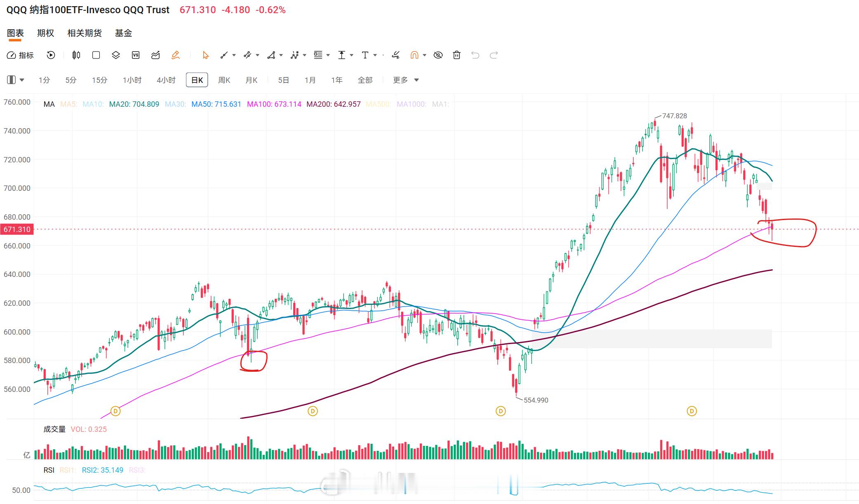Open the 指标 indicators panel
The width and height of the screenshot is (859, 504).
[20, 55]
